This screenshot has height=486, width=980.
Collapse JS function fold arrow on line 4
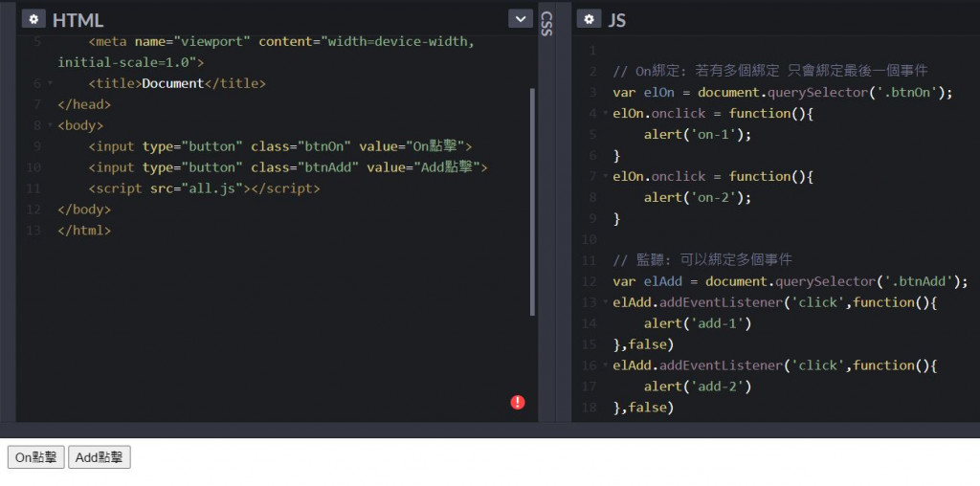tap(605, 114)
